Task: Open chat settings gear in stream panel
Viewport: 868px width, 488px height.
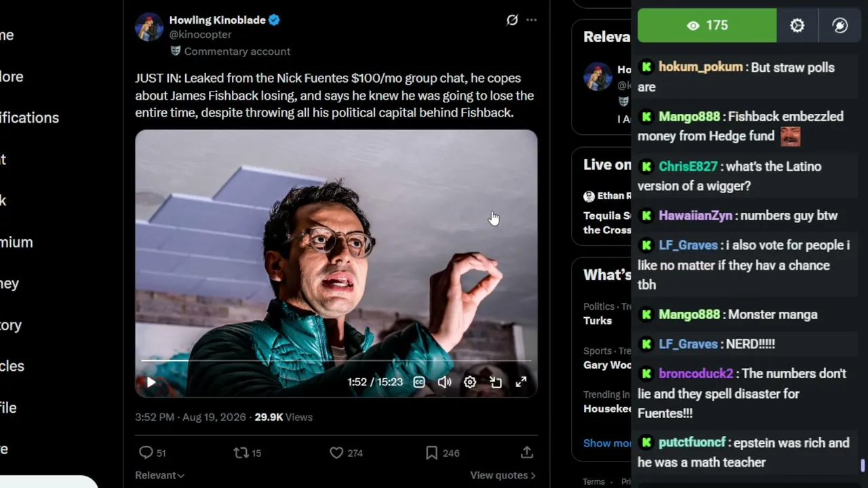Action: pos(797,26)
